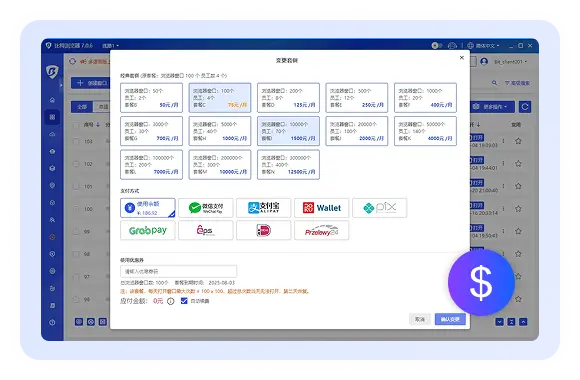
Task: Select the 50 windows 50元/月 plan
Action: click(151, 98)
